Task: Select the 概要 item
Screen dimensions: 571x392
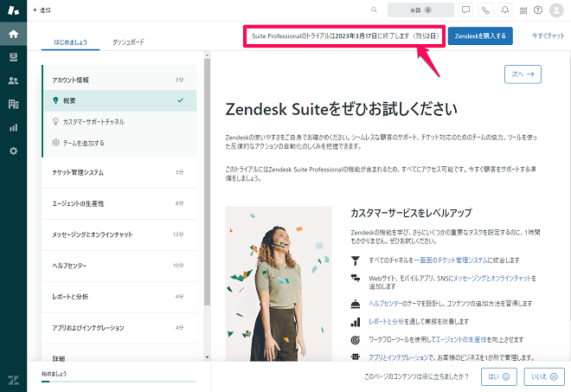Action: [x=119, y=100]
